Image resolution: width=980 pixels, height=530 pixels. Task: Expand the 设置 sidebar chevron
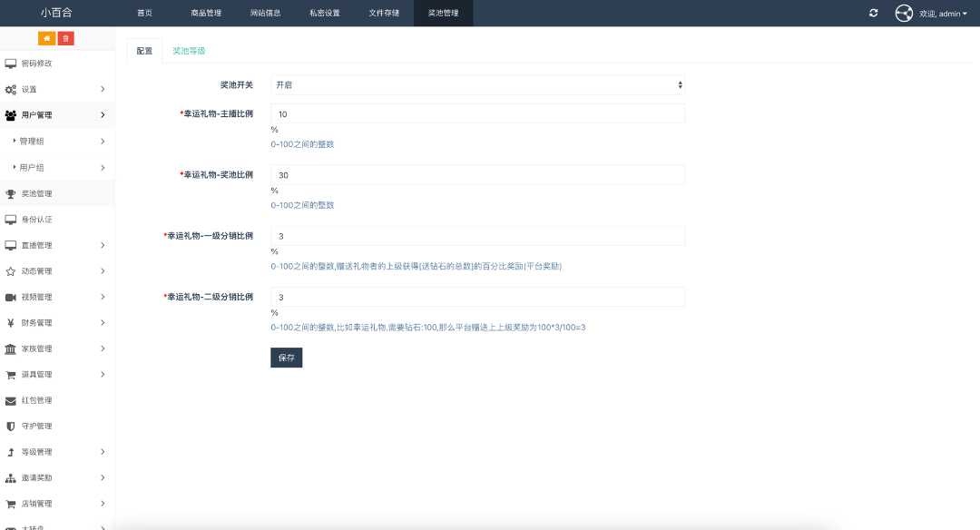click(x=103, y=89)
